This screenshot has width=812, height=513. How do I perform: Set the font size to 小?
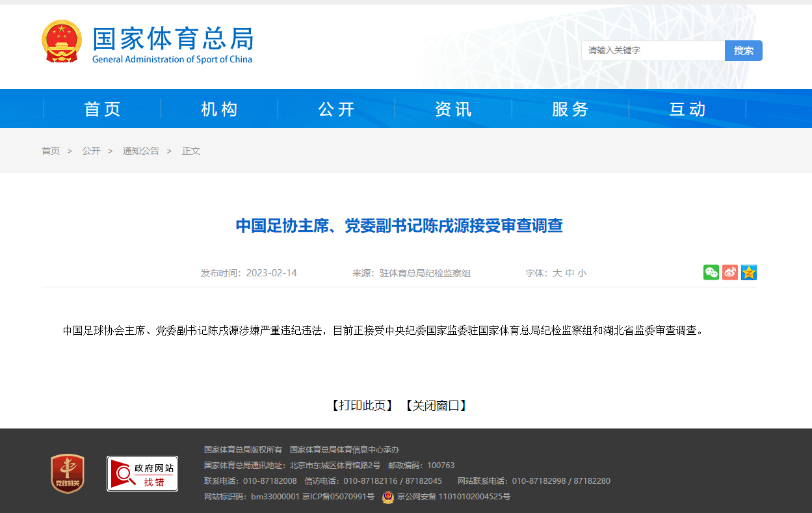pos(582,273)
